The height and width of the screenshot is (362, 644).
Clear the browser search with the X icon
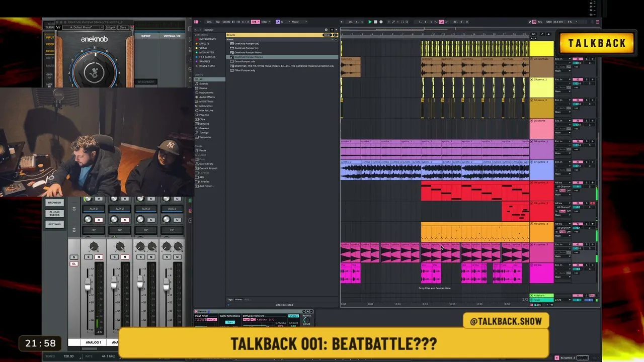coord(326,30)
